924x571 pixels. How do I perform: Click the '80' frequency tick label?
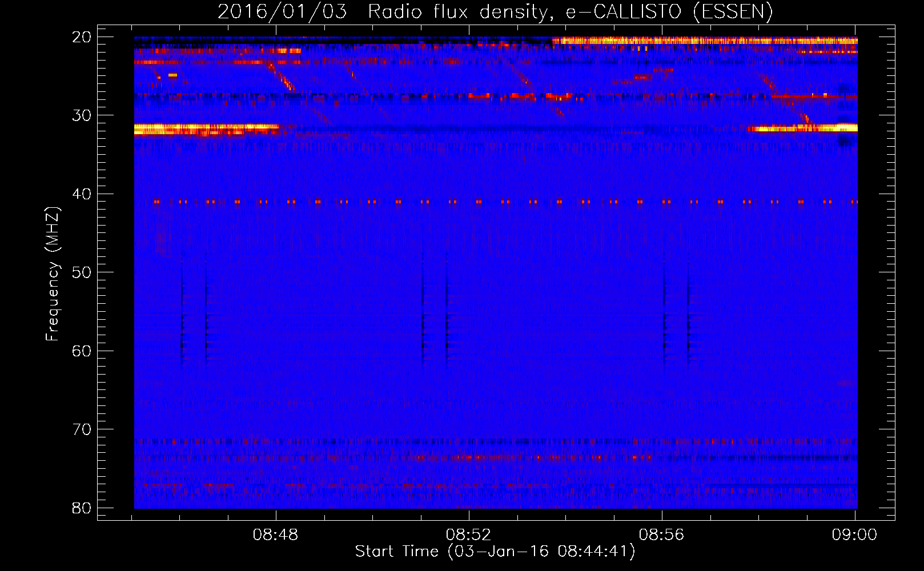pyautogui.click(x=82, y=508)
